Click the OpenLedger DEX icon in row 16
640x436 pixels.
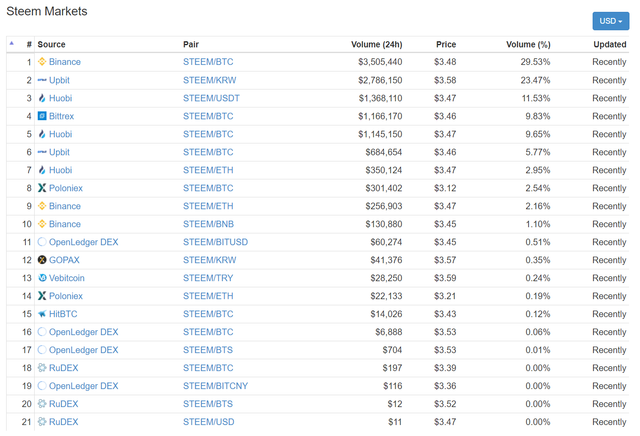click(x=42, y=331)
